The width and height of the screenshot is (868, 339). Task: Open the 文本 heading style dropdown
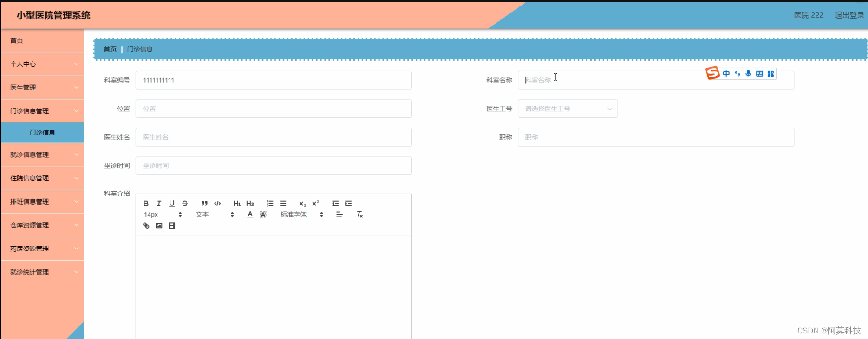[x=215, y=215]
